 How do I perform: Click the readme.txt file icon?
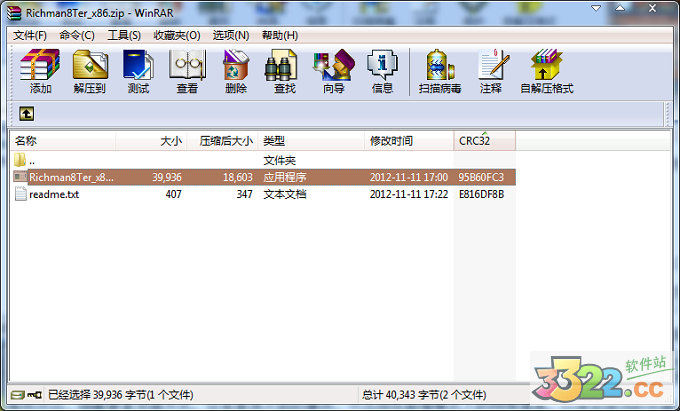click(x=20, y=194)
